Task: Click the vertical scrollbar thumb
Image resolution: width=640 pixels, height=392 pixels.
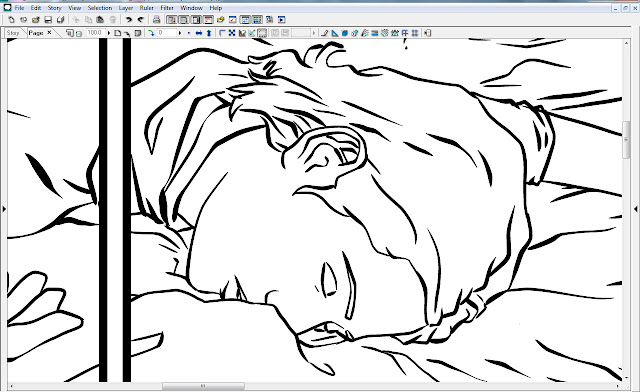Action: click(626, 139)
